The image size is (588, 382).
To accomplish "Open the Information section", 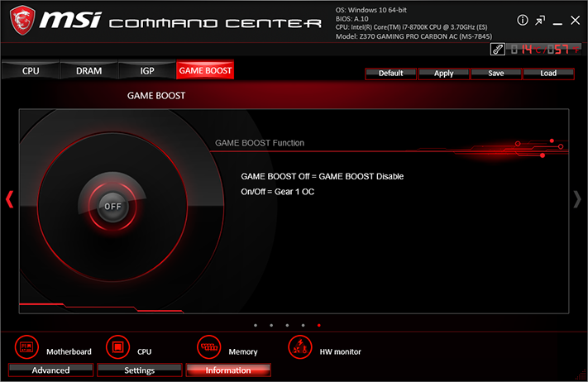I will point(228,370).
